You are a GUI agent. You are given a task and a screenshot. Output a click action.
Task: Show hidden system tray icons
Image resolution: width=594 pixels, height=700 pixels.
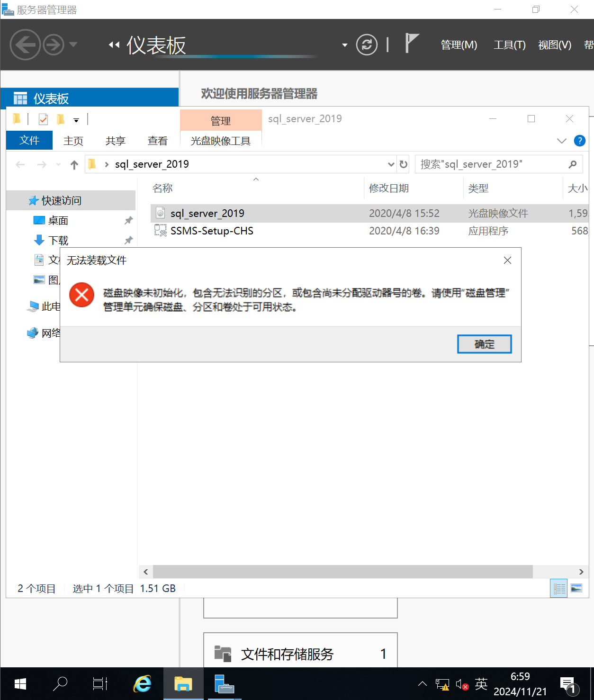coord(423,684)
